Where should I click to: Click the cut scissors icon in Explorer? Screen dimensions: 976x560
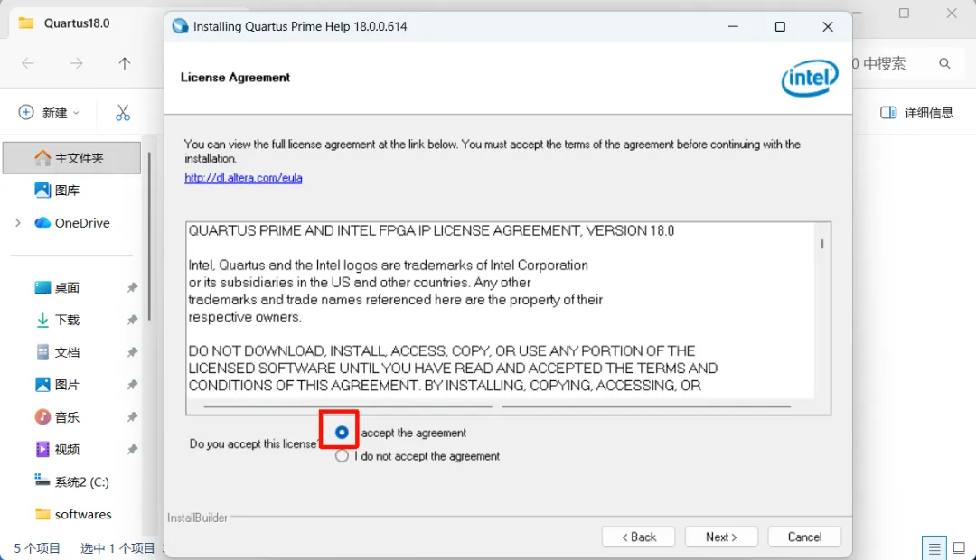pyautogui.click(x=123, y=113)
